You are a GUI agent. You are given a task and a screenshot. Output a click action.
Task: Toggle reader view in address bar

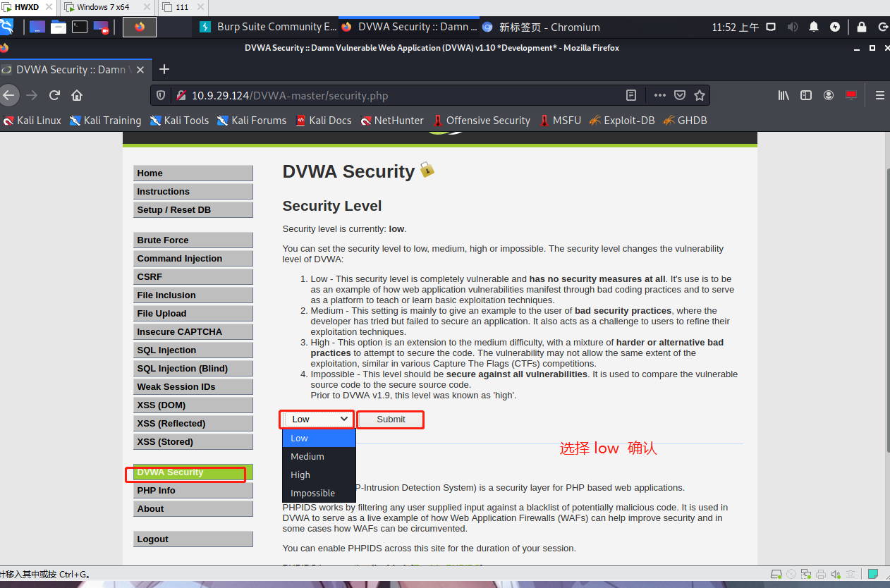point(631,95)
